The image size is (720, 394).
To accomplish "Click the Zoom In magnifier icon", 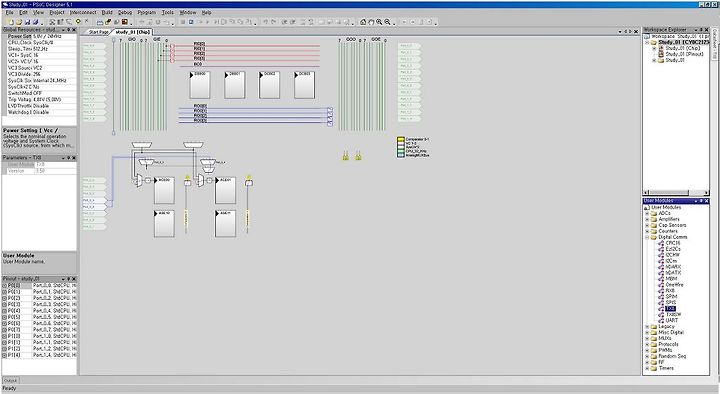I will 379,22.
